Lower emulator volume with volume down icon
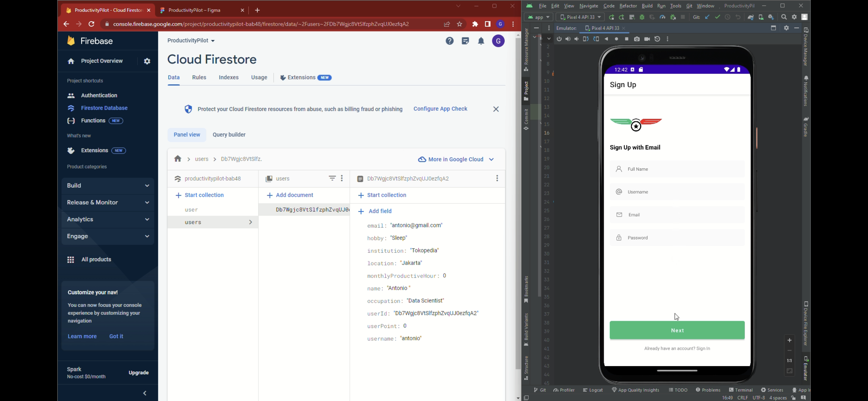 pos(577,39)
